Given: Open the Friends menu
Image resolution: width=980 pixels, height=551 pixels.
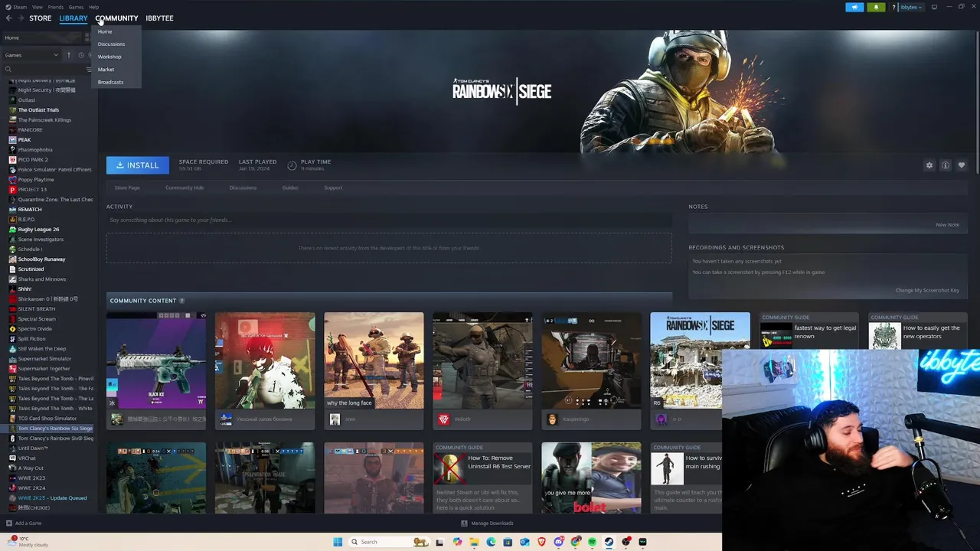Looking at the screenshot, I should tap(56, 7).
